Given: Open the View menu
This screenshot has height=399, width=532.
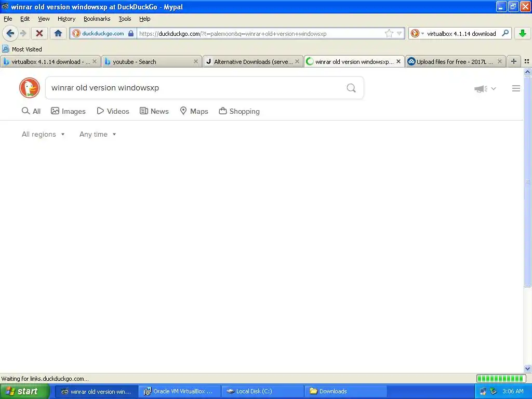Looking at the screenshot, I should (44, 19).
